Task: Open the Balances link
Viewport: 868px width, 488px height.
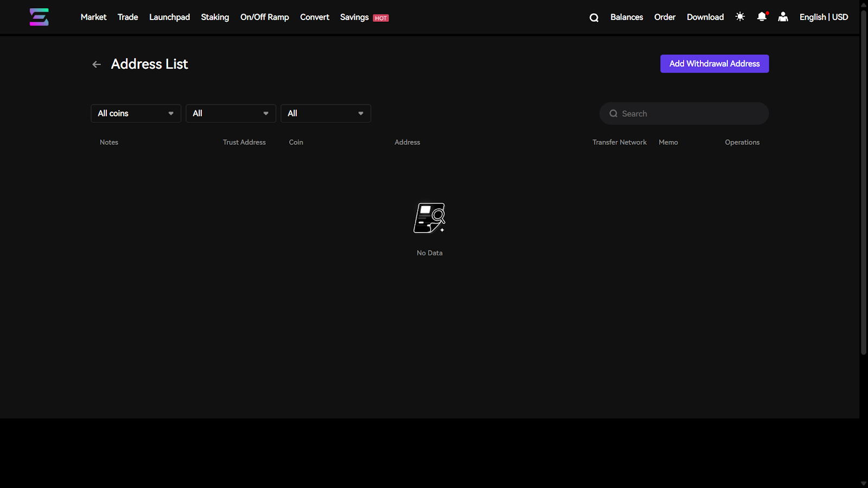Action: pyautogui.click(x=627, y=17)
